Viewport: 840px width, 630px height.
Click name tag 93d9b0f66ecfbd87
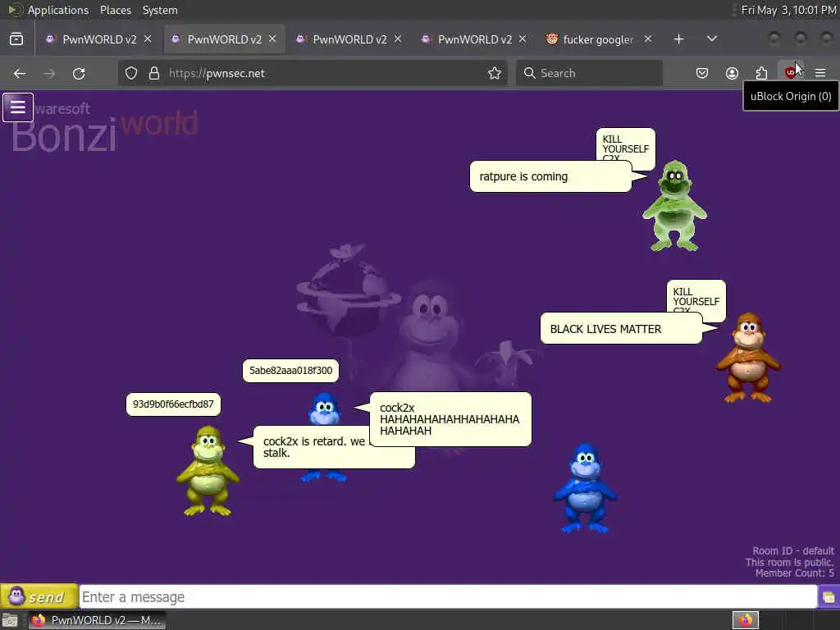pyautogui.click(x=173, y=404)
